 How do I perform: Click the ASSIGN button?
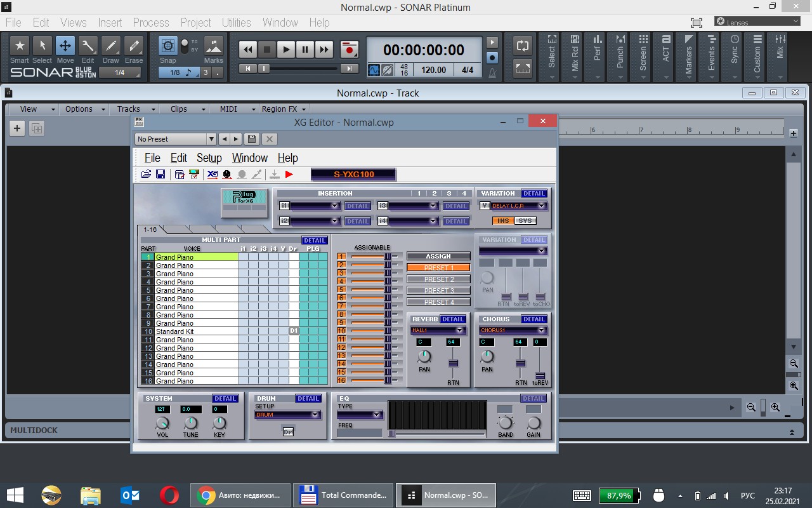(438, 257)
